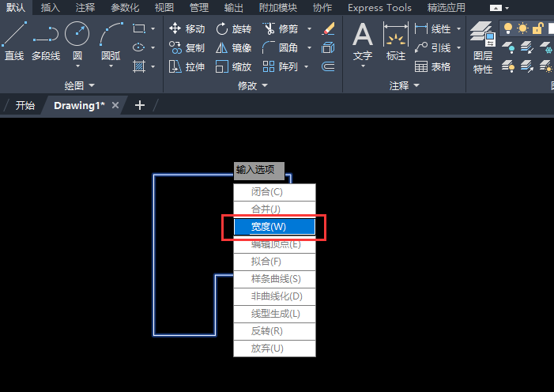Expand the Arc (圆弧) dropdown arrow

pyautogui.click(x=111, y=66)
